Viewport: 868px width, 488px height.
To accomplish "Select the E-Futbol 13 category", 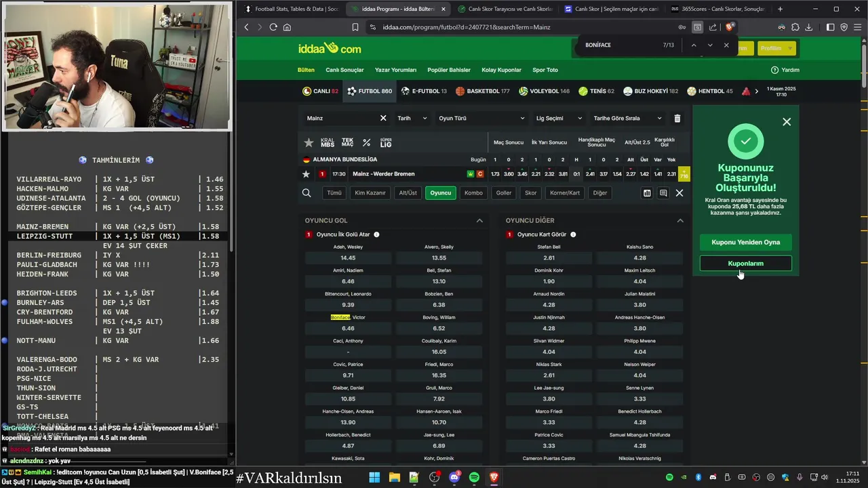I will (x=424, y=91).
